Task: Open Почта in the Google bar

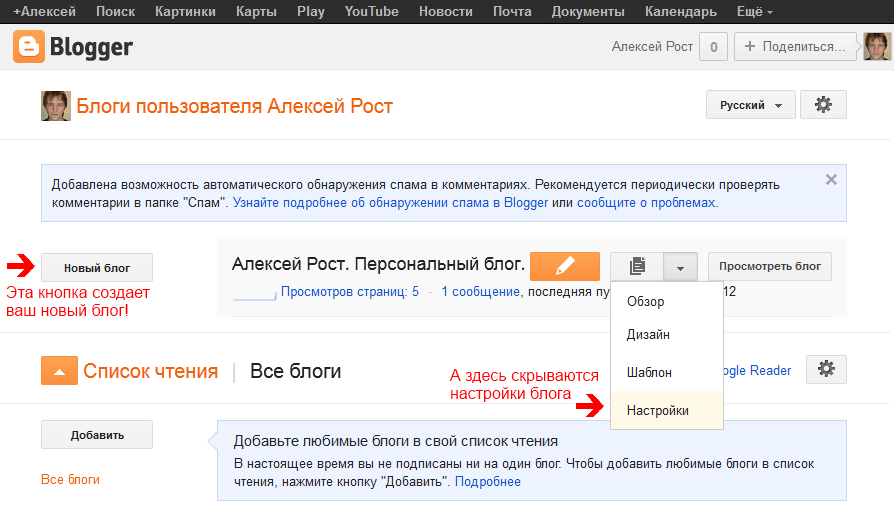Action: tap(512, 11)
